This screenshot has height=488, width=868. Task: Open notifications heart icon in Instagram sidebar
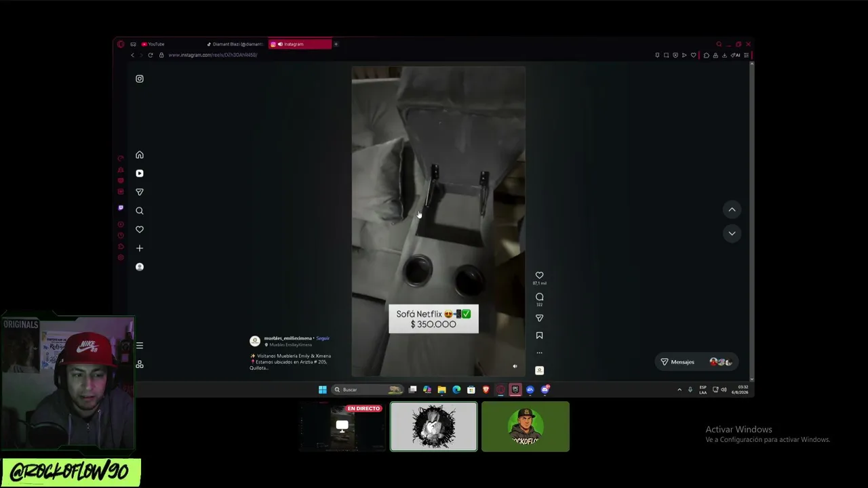click(140, 230)
